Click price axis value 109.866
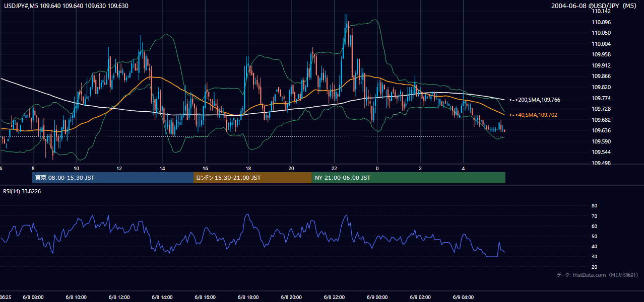 [x=601, y=76]
